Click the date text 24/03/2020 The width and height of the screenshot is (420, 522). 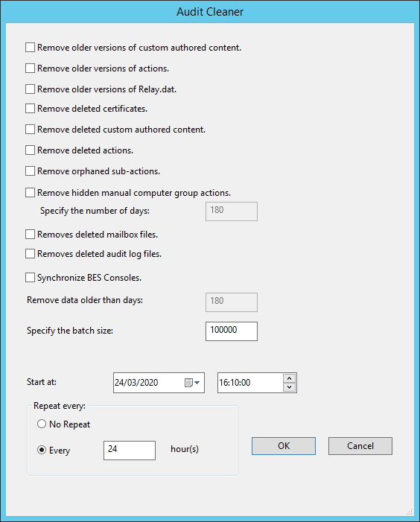[136, 383]
